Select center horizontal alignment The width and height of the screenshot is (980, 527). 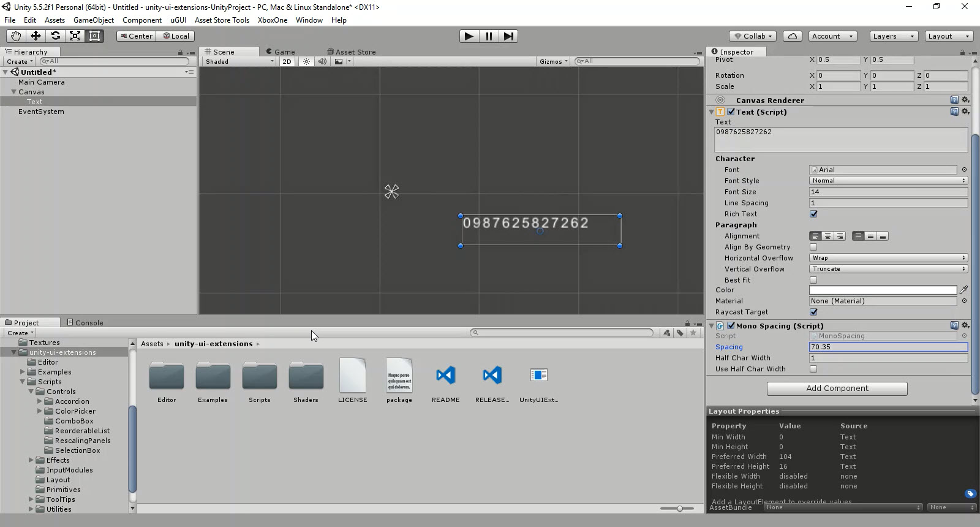[x=827, y=236]
